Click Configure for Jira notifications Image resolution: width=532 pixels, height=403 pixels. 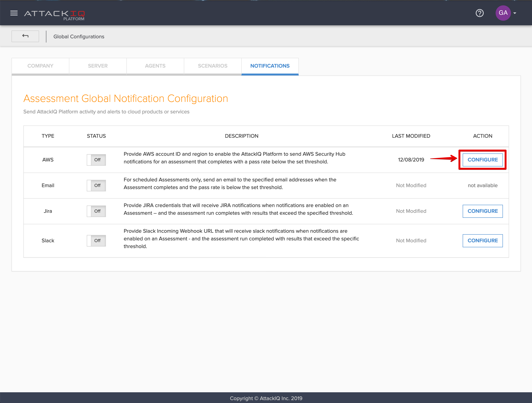482,211
